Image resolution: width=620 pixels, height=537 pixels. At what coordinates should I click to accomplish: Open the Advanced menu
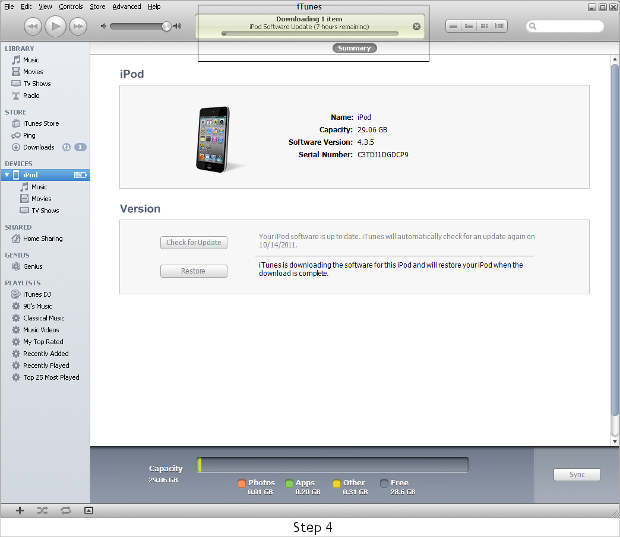[127, 7]
